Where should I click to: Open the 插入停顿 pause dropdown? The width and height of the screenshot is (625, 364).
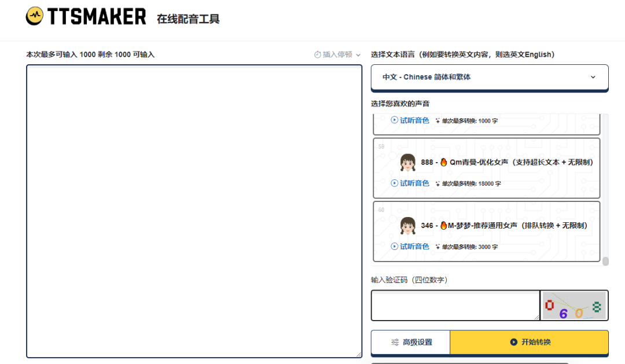tap(337, 54)
